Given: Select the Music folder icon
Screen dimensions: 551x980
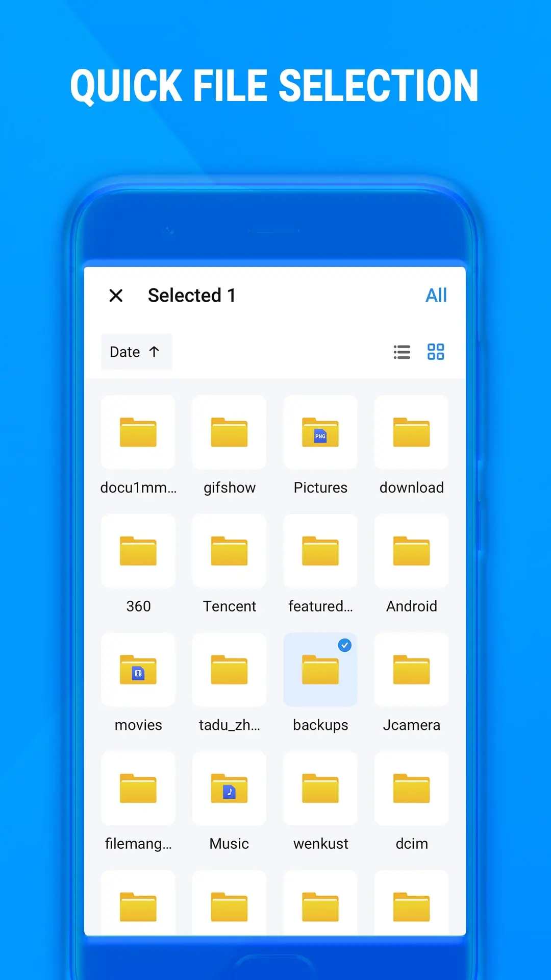Looking at the screenshot, I should pyautogui.click(x=229, y=789).
